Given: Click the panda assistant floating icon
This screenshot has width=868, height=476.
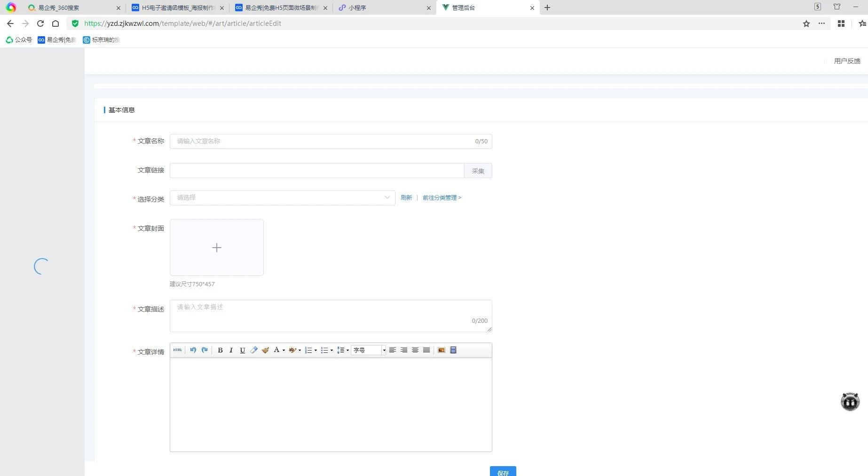Looking at the screenshot, I should (850, 402).
